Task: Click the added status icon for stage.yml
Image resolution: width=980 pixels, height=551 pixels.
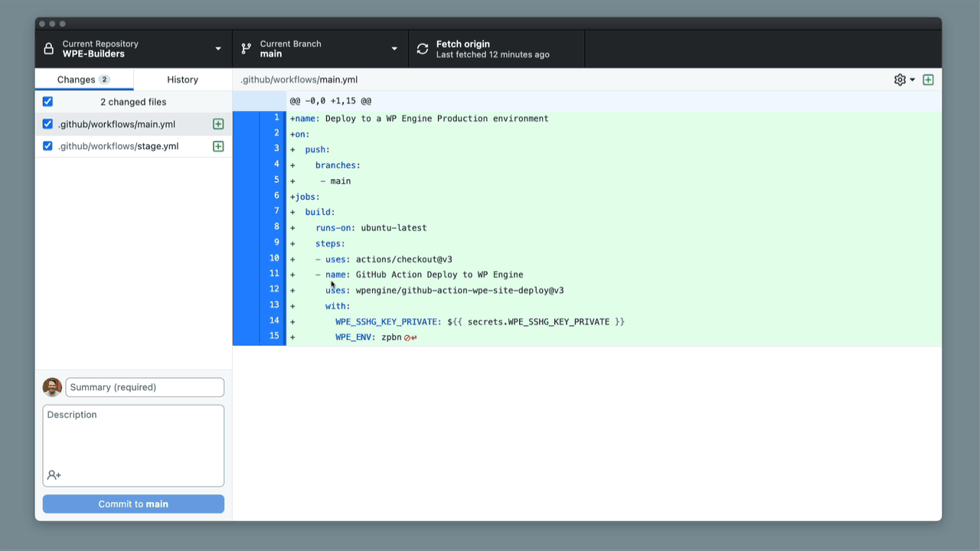Action: 218,146
